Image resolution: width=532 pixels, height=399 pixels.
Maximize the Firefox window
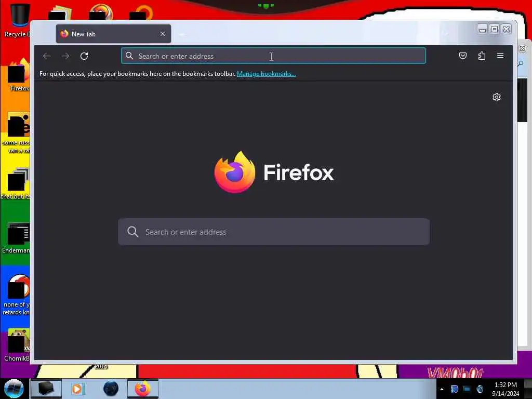pos(495,29)
